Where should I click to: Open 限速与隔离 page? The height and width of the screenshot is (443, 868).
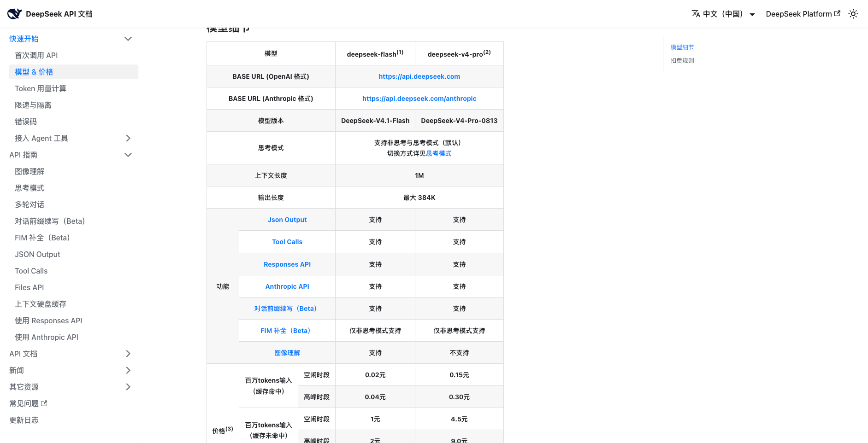click(x=33, y=105)
